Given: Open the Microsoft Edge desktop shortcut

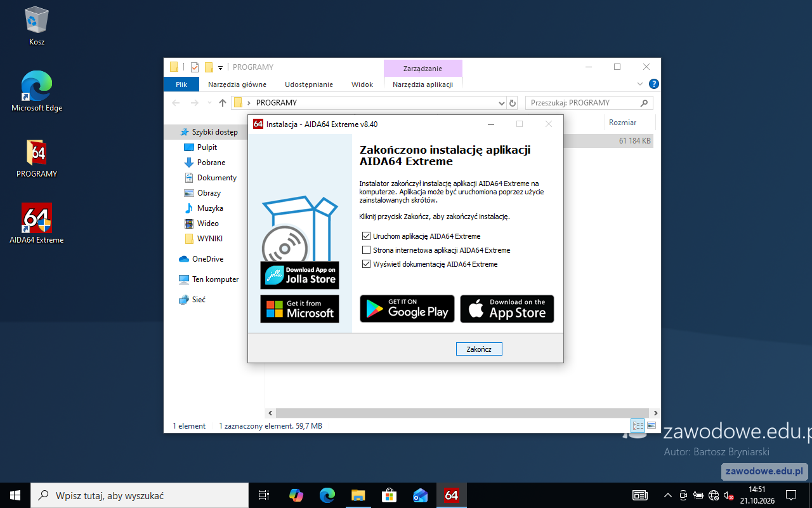Looking at the screenshot, I should click(x=37, y=91).
